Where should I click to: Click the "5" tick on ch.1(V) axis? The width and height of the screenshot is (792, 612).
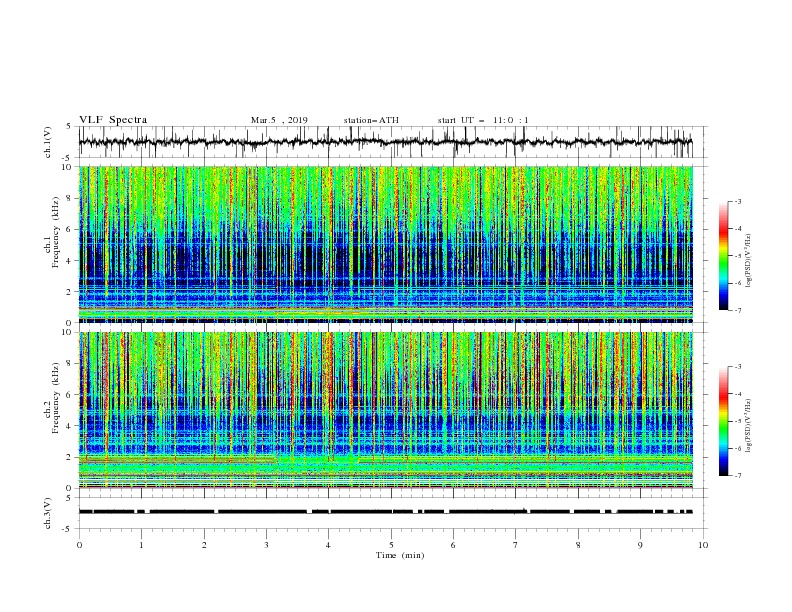pyautogui.click(x=69, y=127)
